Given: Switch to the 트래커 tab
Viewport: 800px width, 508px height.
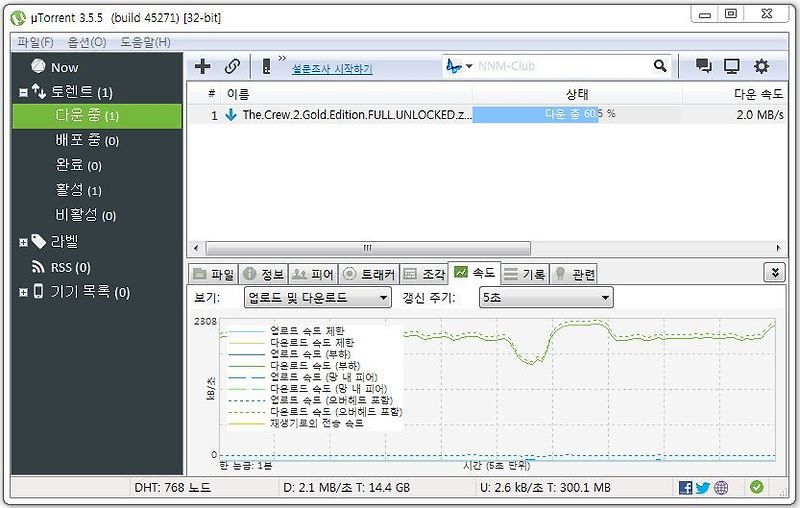Looking at the screenshot, I should click(x=369, y=274).
